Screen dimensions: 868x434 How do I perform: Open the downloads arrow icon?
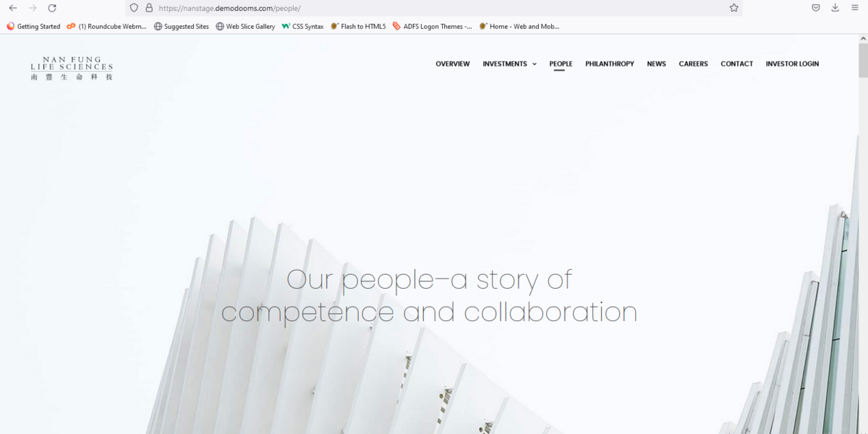coord(835,8)
